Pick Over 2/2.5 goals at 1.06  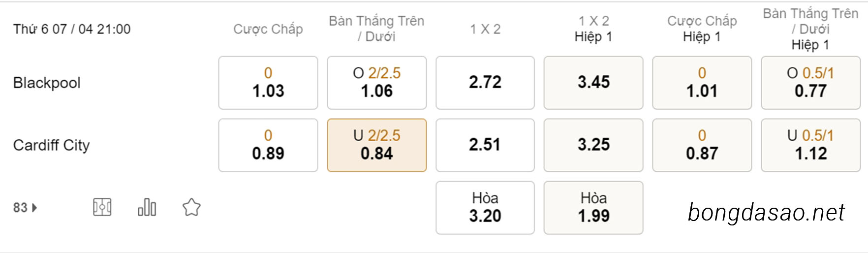pyautogui.click(x=377, y=83)
